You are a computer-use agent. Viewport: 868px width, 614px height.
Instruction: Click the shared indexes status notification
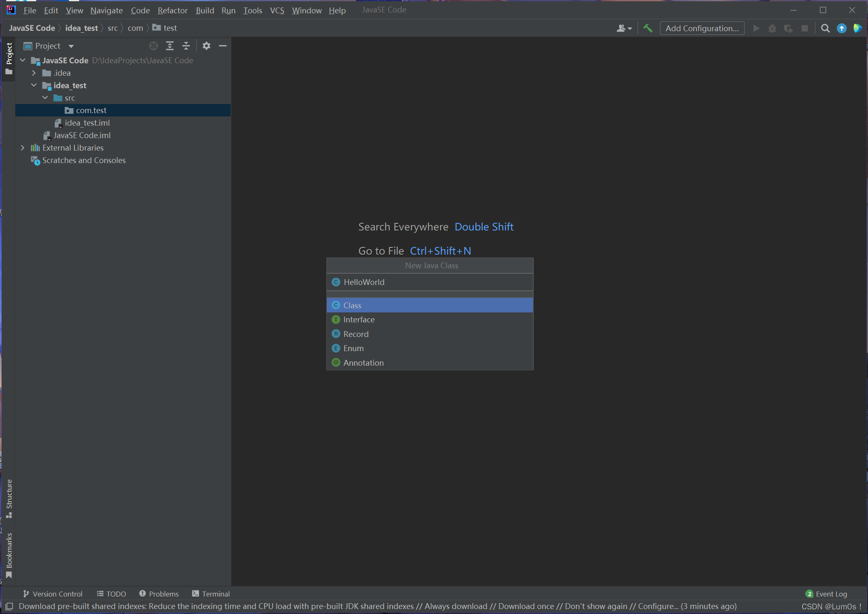[378, 607]
